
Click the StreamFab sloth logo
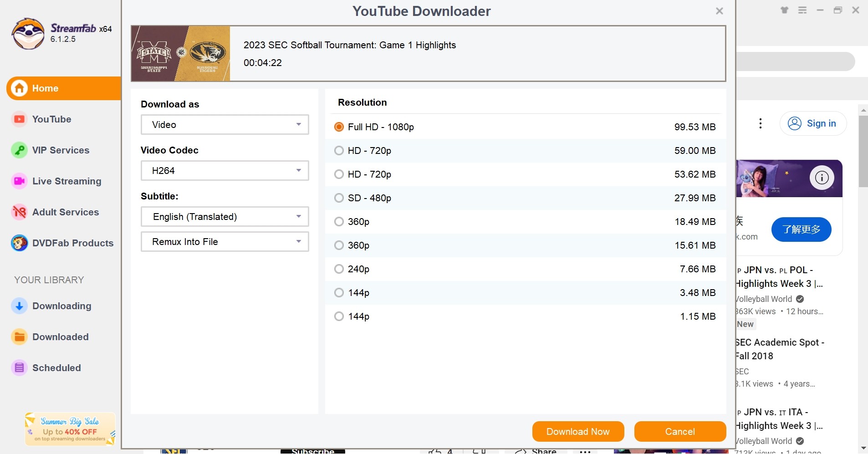(28, 34)
